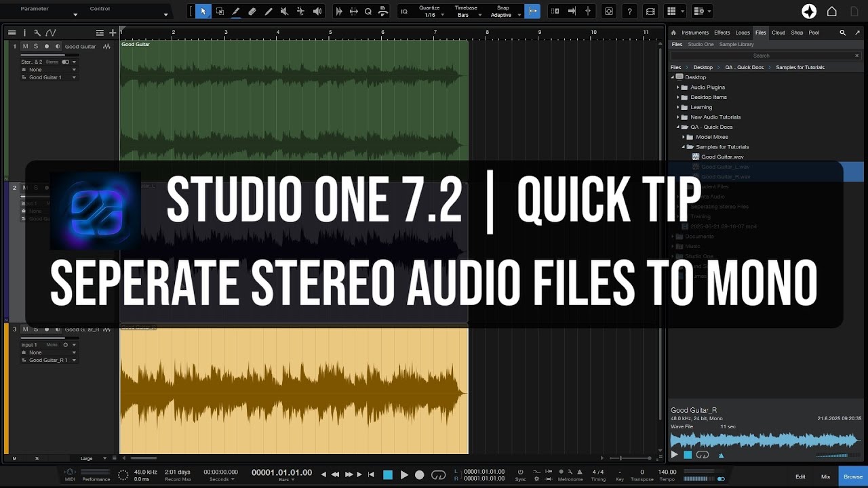Click the Zoom magnifier tool
Viewport: 868px width, 488px height.
click(x=368, y=12)
